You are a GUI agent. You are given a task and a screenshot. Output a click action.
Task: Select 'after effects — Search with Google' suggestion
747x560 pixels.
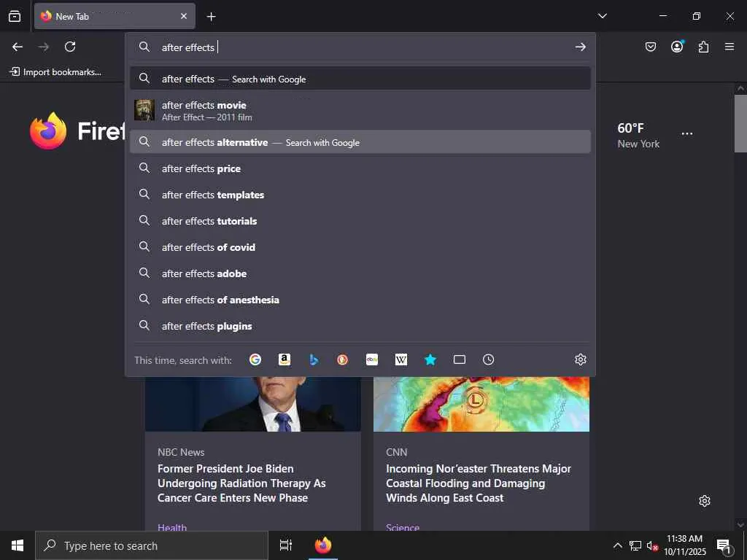(360, 79)
